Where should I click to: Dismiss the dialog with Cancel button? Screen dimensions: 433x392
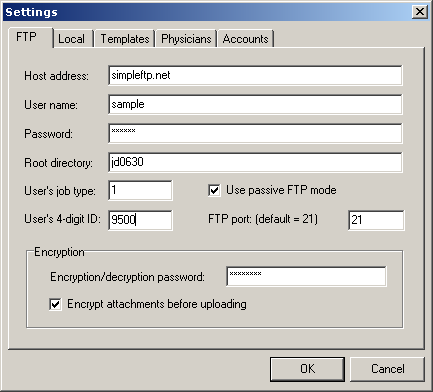point(387,369)
